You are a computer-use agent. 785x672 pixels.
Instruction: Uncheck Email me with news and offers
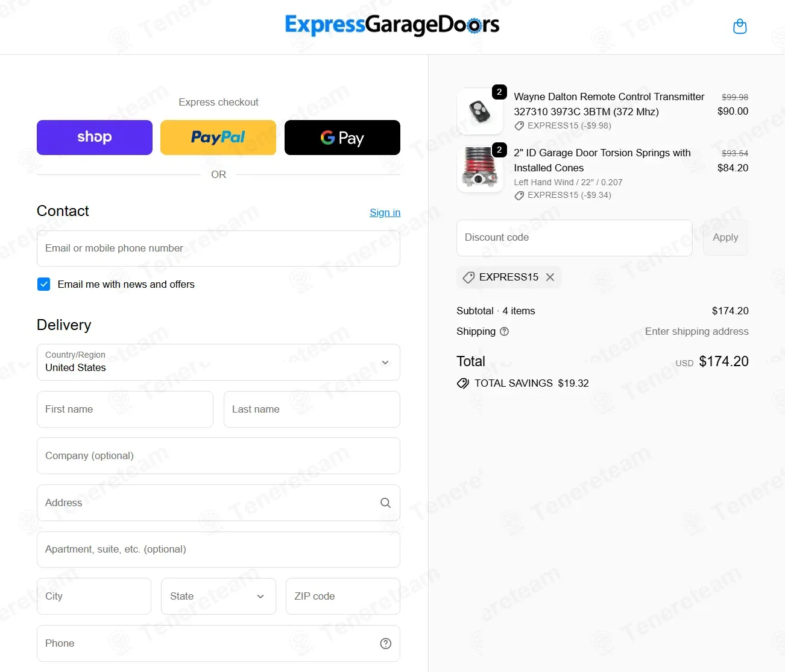(x=44, y=284)
